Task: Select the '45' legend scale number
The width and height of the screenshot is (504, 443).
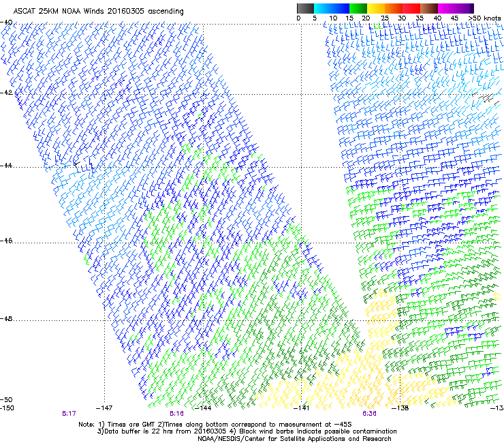Action: pos(454,18)
